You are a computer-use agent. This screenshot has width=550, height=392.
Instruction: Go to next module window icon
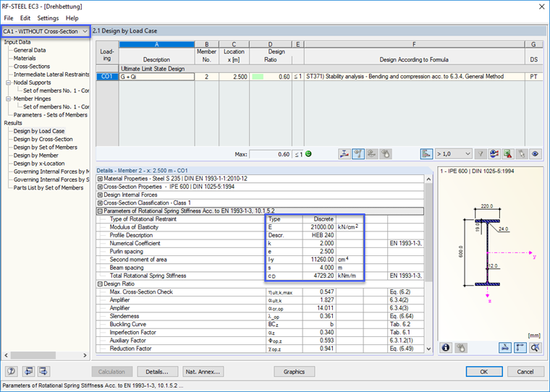tap(43, 371)
